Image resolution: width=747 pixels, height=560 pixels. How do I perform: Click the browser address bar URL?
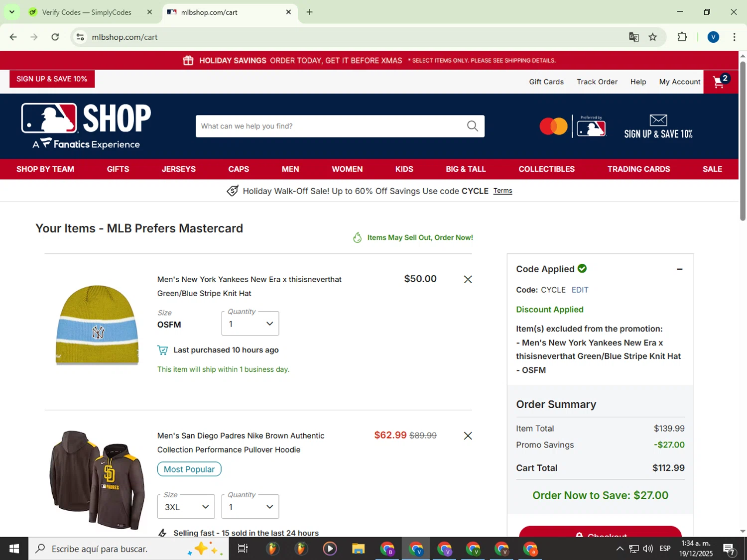pos(124,37)
